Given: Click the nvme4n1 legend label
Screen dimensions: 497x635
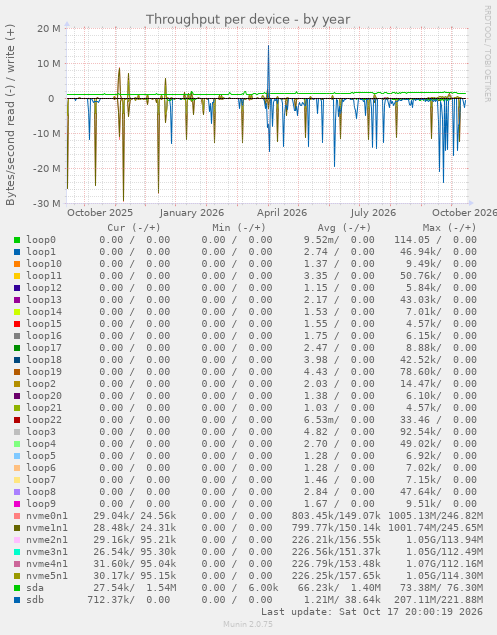Looking at the screenshot, I should tap(47, 564).
